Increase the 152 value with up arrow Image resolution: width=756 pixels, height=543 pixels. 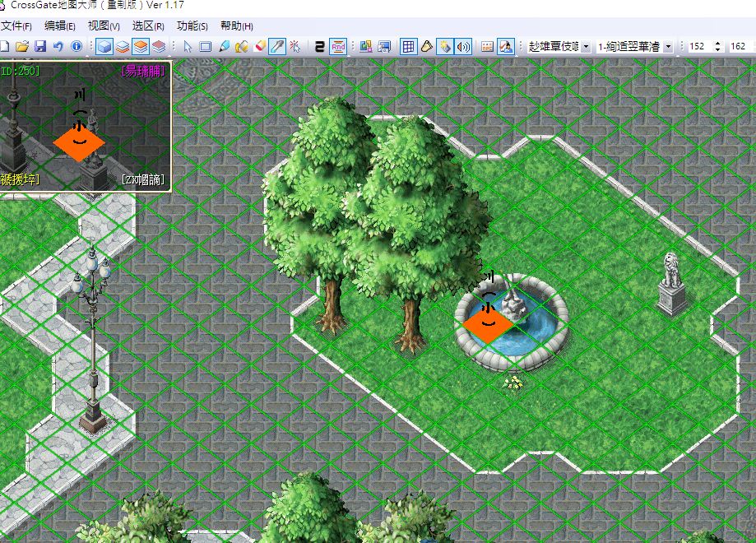[718, 44]
